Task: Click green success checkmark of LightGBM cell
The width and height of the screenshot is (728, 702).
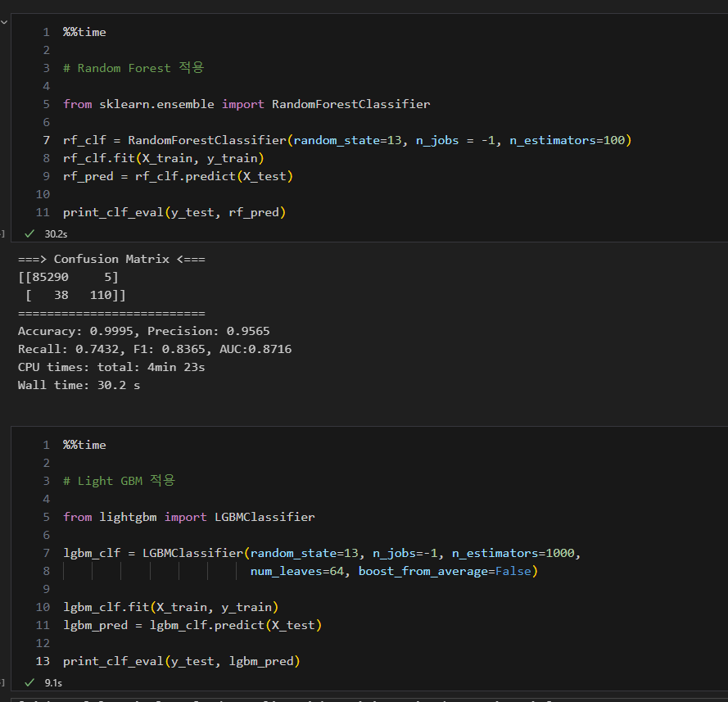Action: tap(29, 682)
